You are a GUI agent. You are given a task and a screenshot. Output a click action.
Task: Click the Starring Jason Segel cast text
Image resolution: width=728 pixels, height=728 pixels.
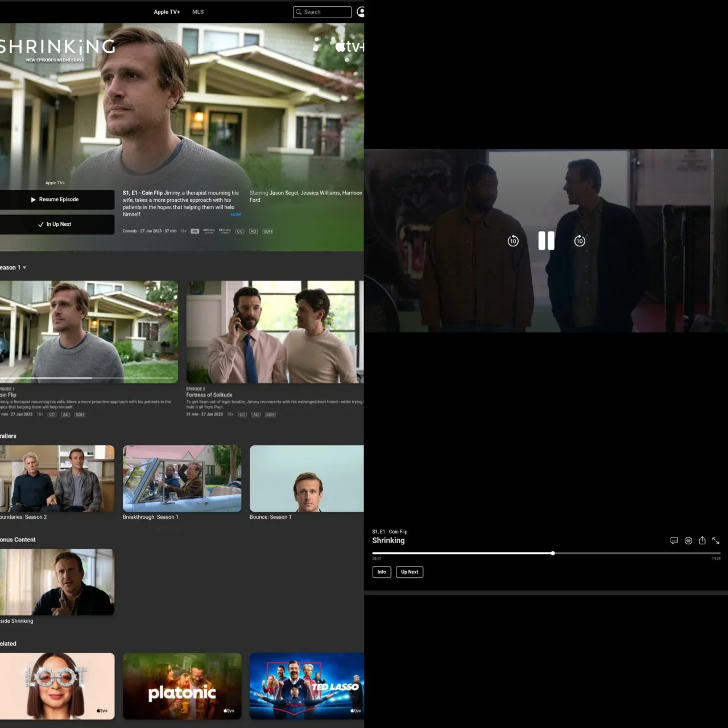pyautogui.click(x=306, y=196)
